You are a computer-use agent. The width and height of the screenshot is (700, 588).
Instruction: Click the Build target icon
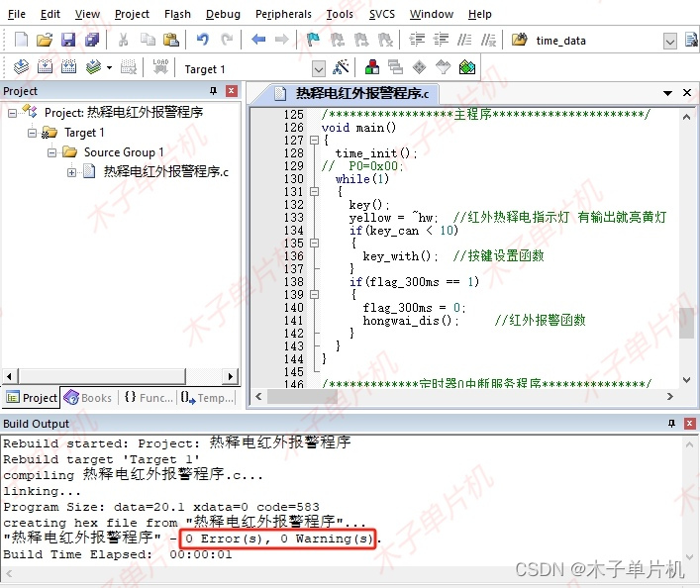[45, 67]
